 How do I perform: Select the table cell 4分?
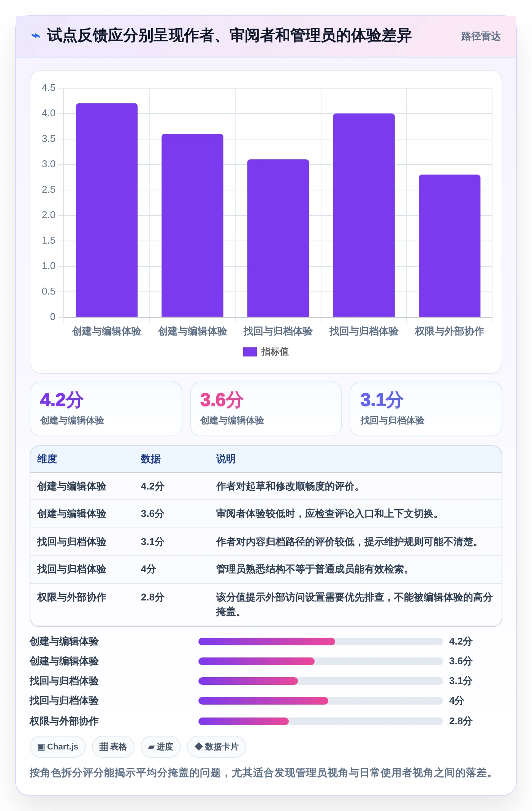(x=149, y=569)
